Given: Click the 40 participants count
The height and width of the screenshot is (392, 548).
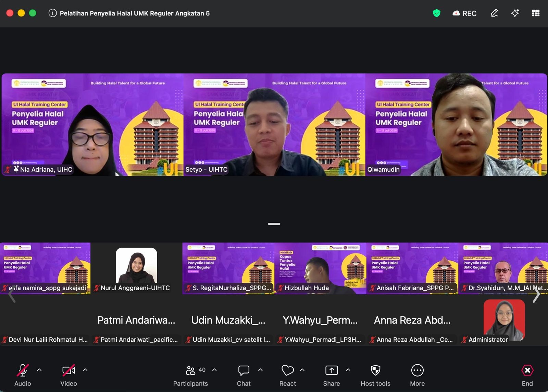Looking at the screenshot, I should coord(202,370).
